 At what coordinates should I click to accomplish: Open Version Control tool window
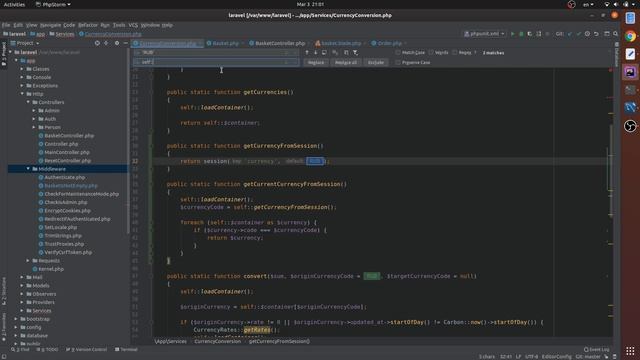[87, 350]
